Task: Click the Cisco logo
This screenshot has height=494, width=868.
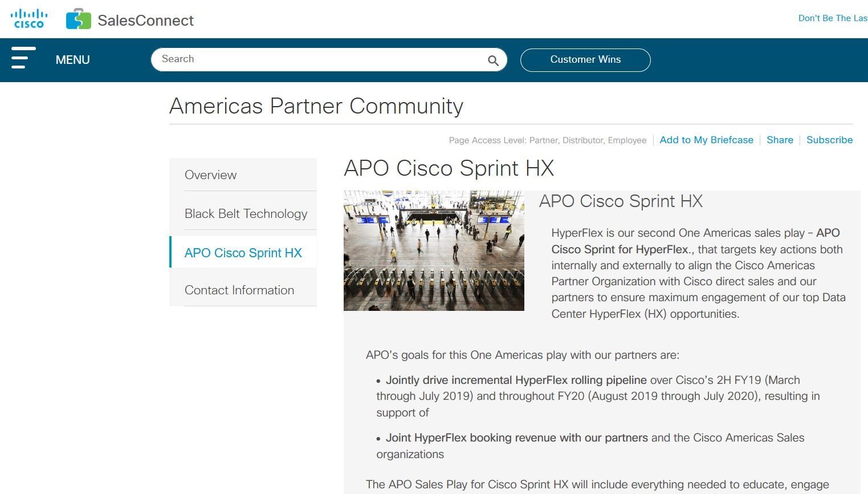Action: click(x=29, y=19)
